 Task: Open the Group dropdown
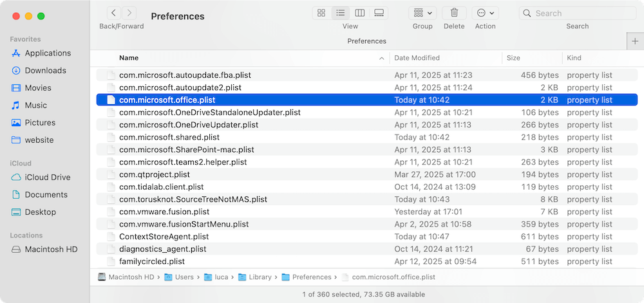coord(422,13)
